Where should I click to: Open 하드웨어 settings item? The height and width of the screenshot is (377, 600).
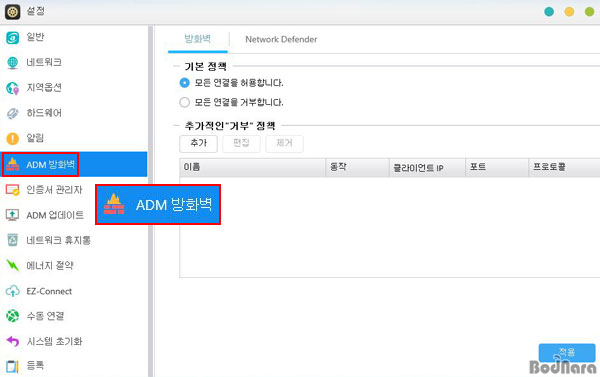point(73,113)
